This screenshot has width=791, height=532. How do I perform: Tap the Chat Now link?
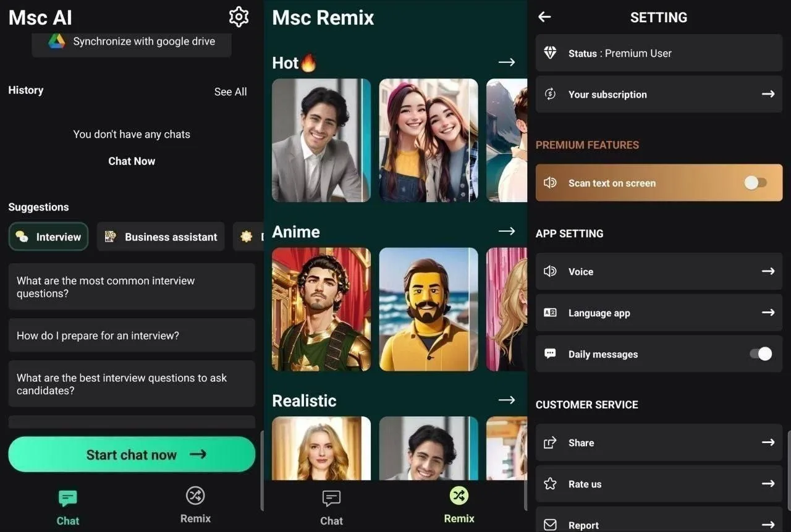coord(132,161)
